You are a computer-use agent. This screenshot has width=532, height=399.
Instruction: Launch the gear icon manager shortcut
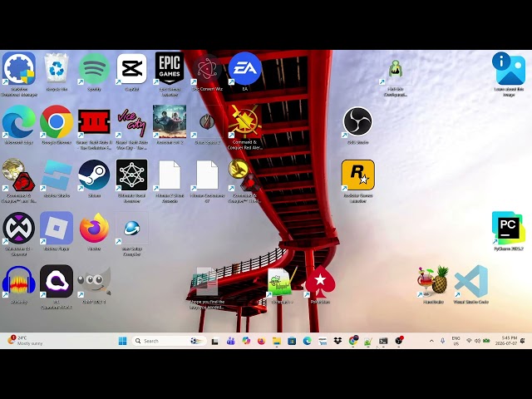click(18, 69)
